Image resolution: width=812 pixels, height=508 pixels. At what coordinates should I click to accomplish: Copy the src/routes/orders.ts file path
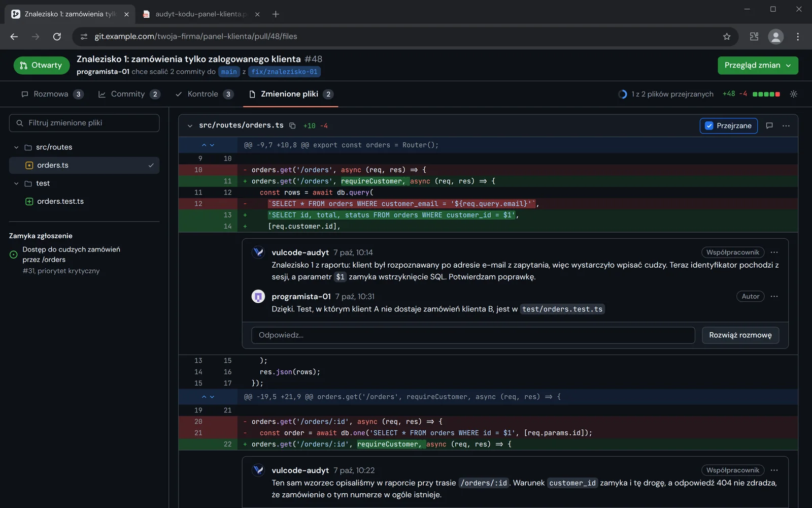pyautogui.click(x=292, y=125)
